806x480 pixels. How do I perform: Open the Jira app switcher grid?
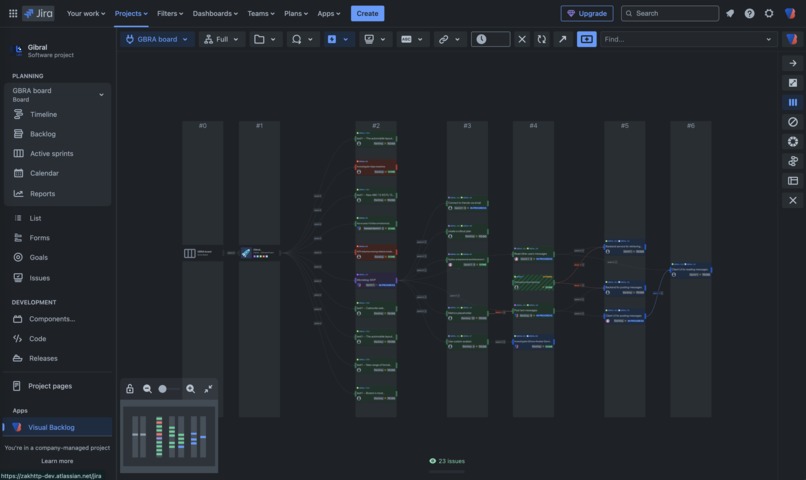[x=13, y=13]
